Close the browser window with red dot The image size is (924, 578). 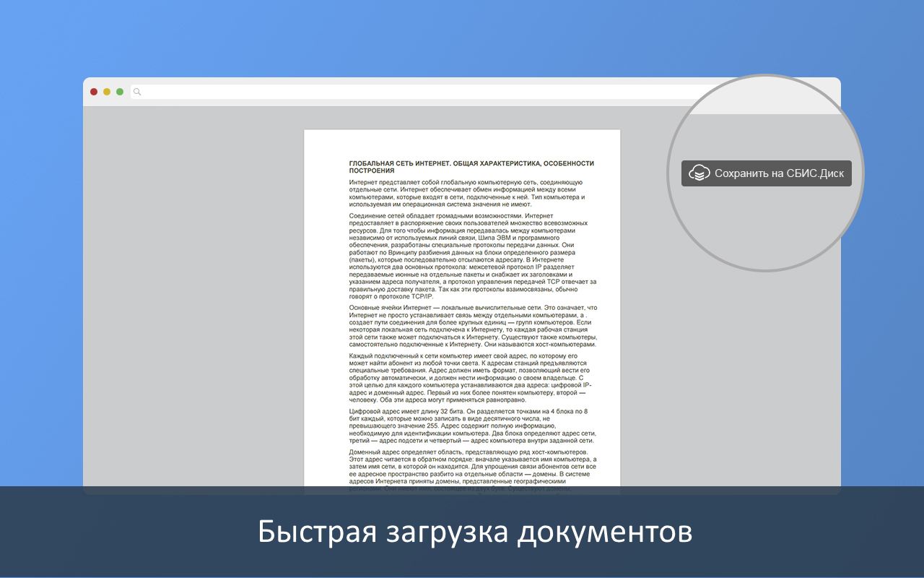(x=94, y=92)
